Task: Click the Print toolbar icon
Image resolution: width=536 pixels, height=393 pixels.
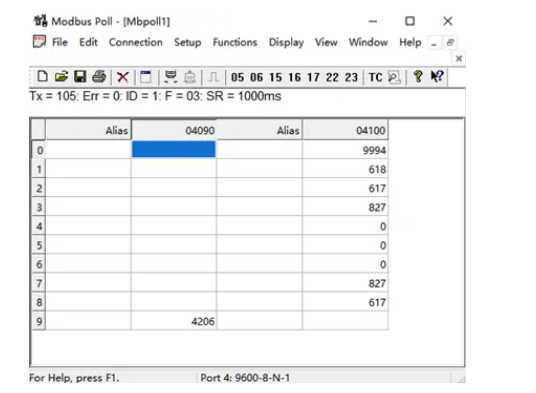Action: coord(99,77)
